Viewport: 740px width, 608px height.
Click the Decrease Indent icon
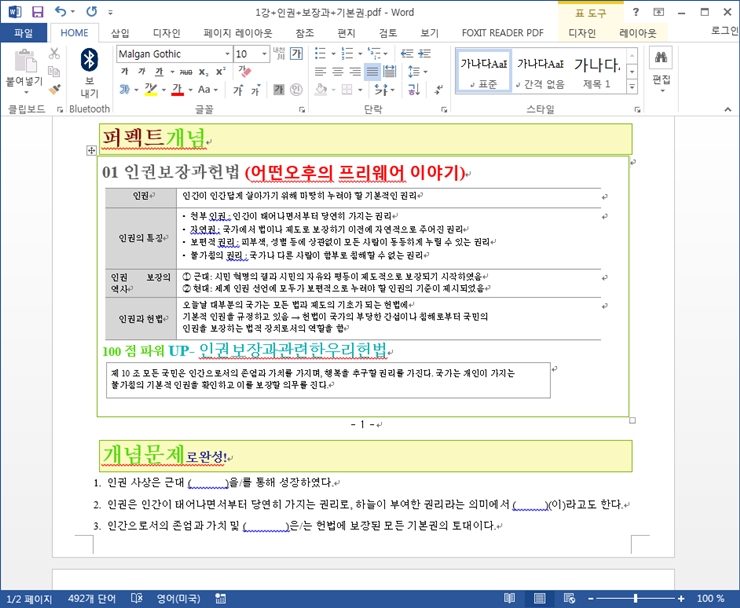[x=406, y=54]
